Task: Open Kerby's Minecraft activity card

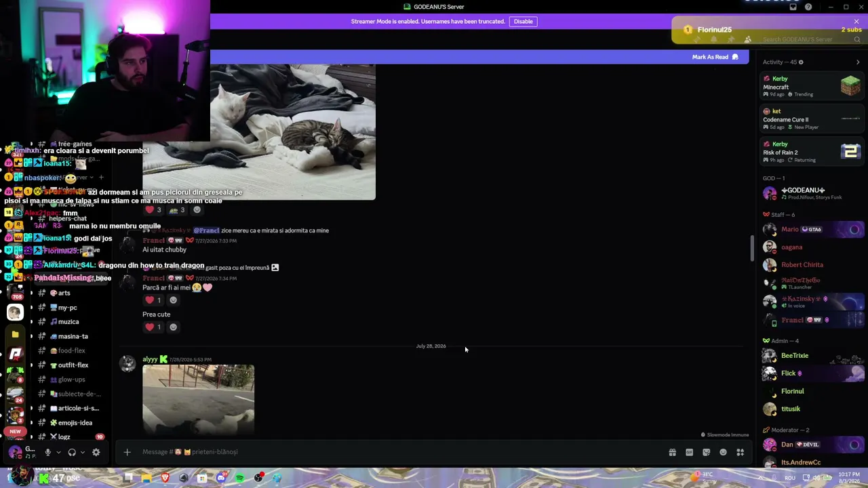Action: click(x=812, y=86)
